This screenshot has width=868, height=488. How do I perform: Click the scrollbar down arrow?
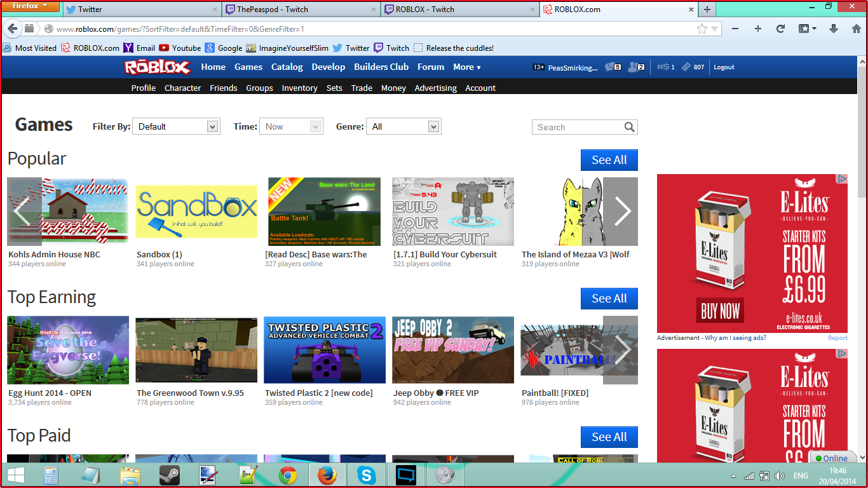coord(862,457)
